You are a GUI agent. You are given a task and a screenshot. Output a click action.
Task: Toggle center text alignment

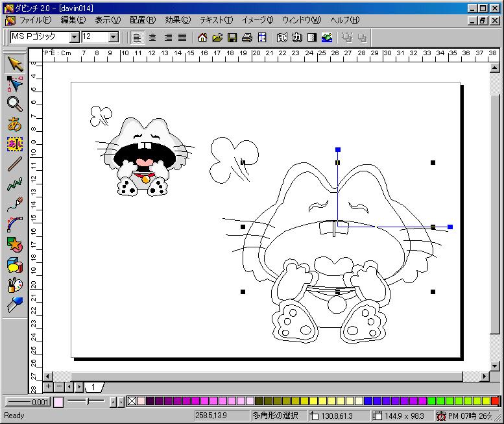click(x=152, y=38)
